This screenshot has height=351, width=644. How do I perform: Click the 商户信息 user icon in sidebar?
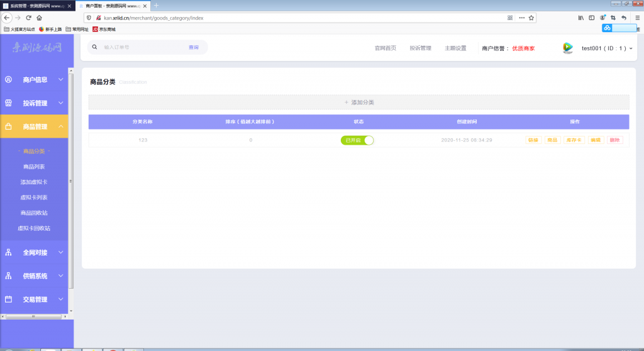pos(9,80)
